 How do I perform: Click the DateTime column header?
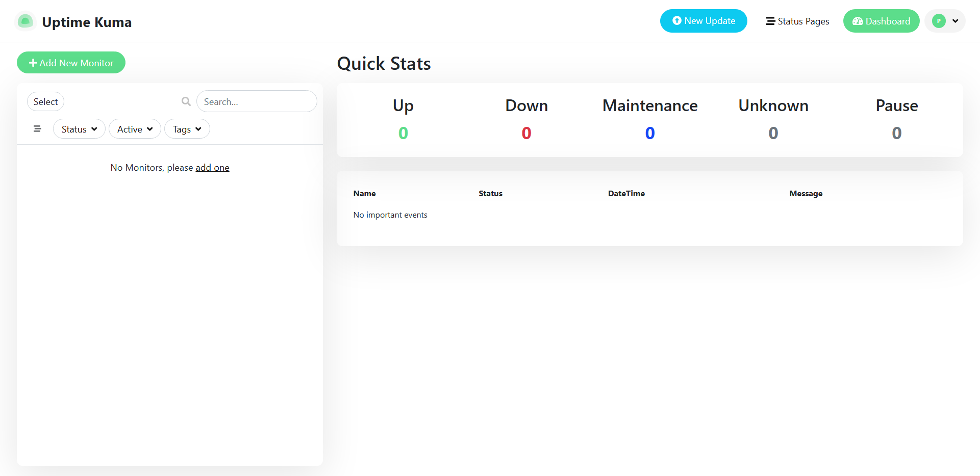(626, 194)
